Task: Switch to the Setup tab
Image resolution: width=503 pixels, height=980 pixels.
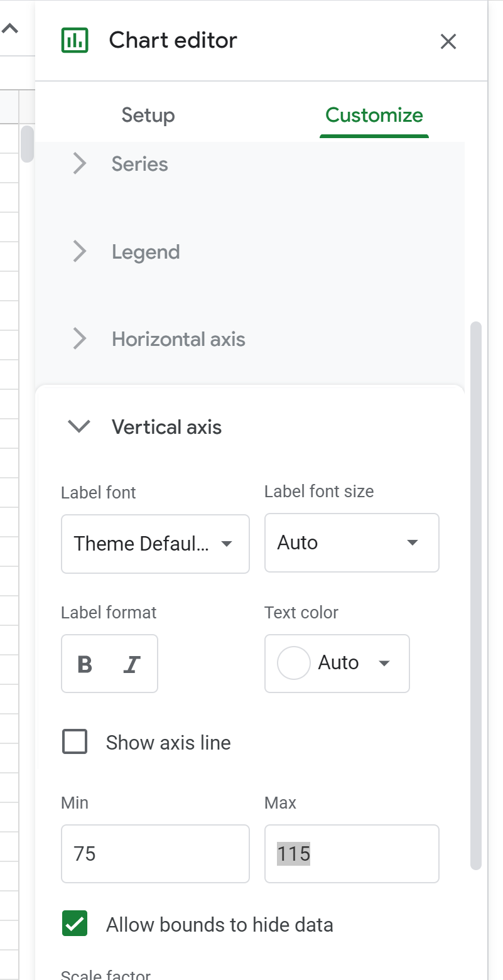Action: click(148, 116)
